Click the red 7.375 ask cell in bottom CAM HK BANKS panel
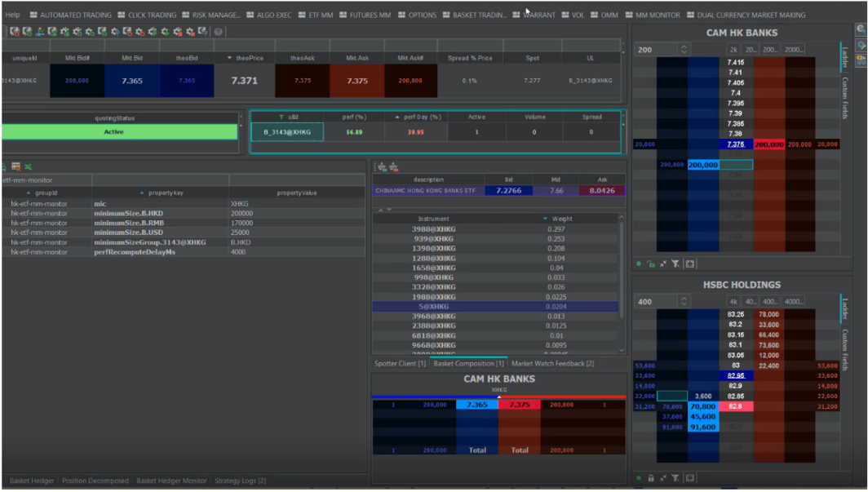This screenshot has height=492, width=868. [519, 405]
